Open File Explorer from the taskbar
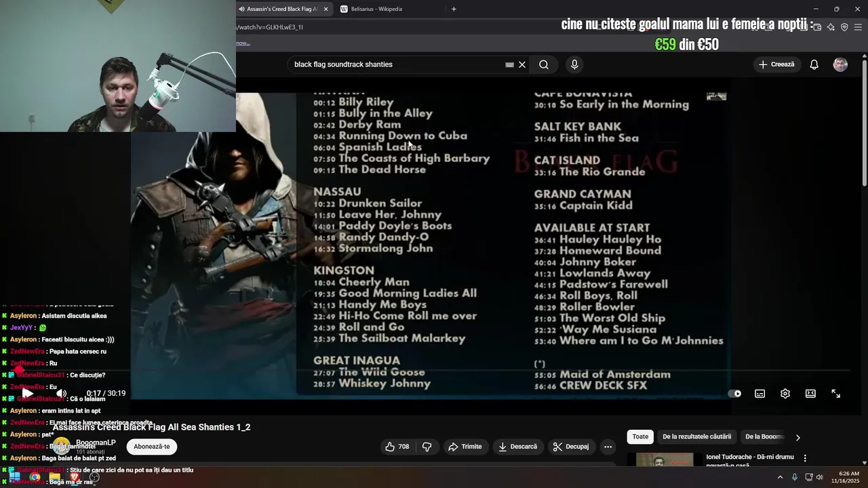Image resolution: width=868 pixels, height=488 pixels. (55, 477)
